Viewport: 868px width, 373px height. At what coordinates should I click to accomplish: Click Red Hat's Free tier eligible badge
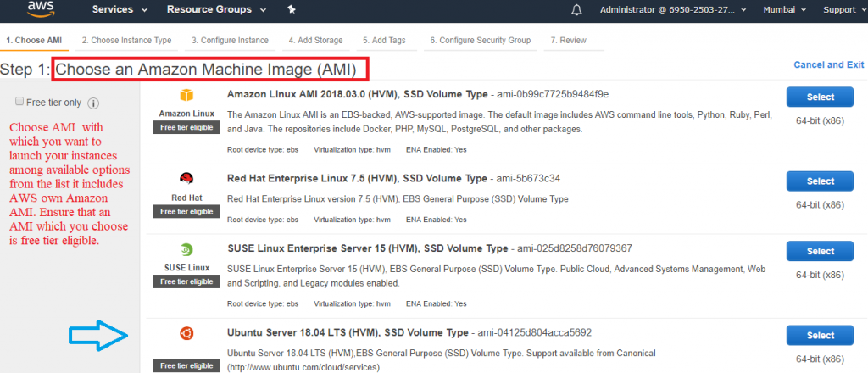(186, 212)
